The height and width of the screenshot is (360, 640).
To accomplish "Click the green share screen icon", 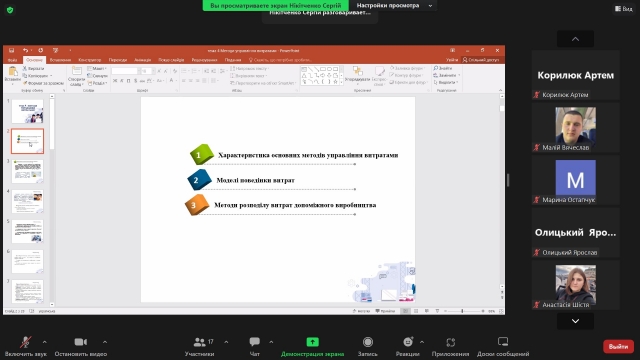I will (312, 342).
